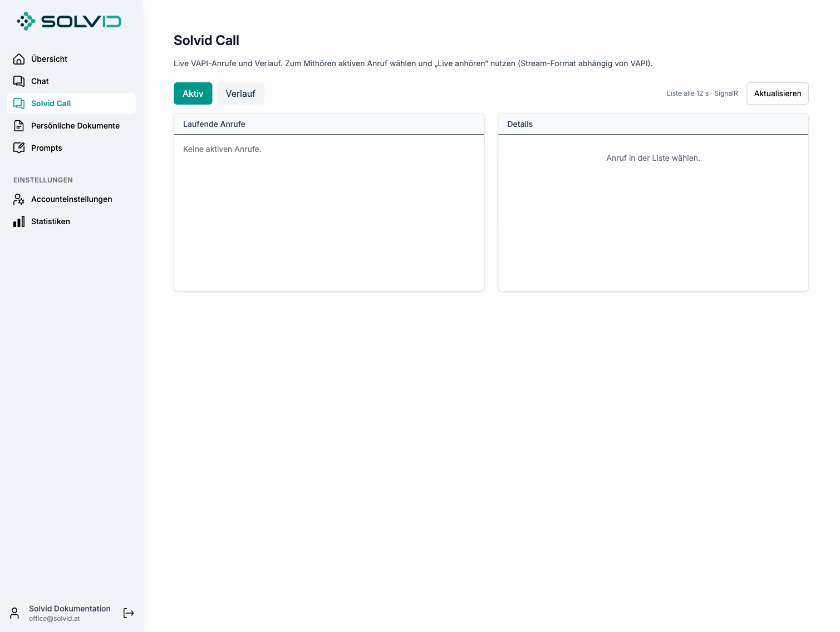Viewport: 840px width, 632px height.
Task: Click the EINSTELLUNGEN section label
Action: tap(43, 180)
